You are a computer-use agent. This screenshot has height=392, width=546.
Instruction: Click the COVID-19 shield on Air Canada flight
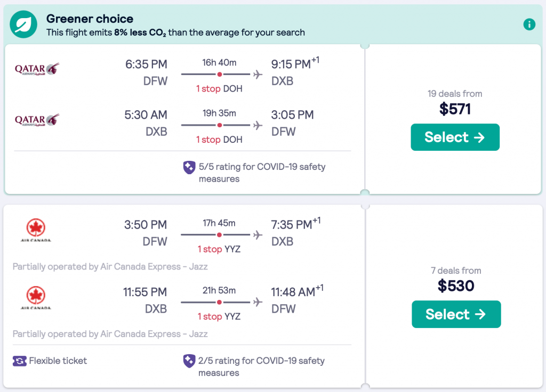[x=189, y=361]
